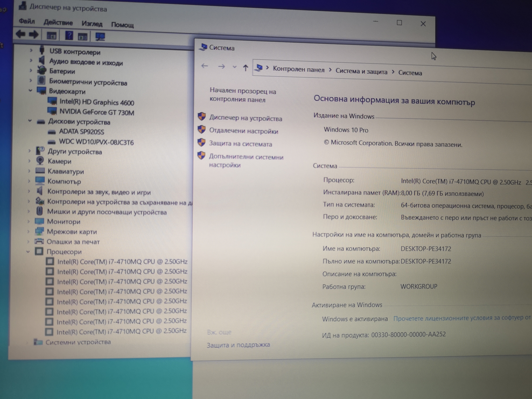Viewport: 532px width, 399px height.
Task: Click Система и защита in the breadcrumb
Action: pos(362,71)
